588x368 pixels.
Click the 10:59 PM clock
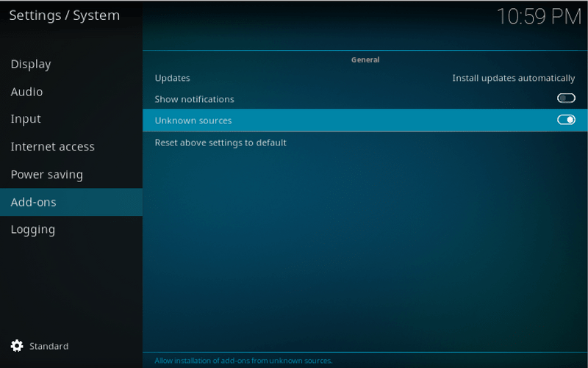539,17
